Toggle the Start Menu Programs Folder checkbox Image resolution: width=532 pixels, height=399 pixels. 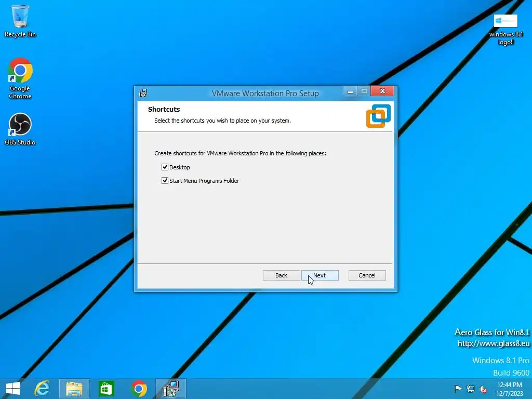[165, 180]
